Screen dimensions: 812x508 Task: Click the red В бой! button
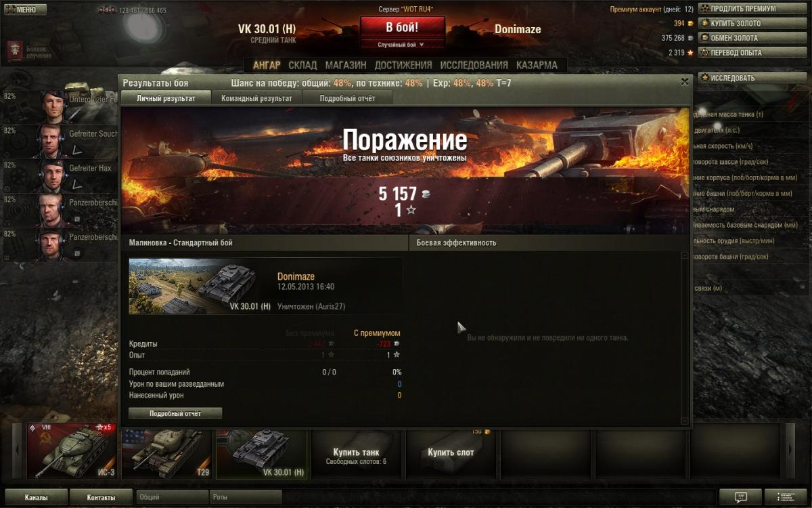click(402, 28)
